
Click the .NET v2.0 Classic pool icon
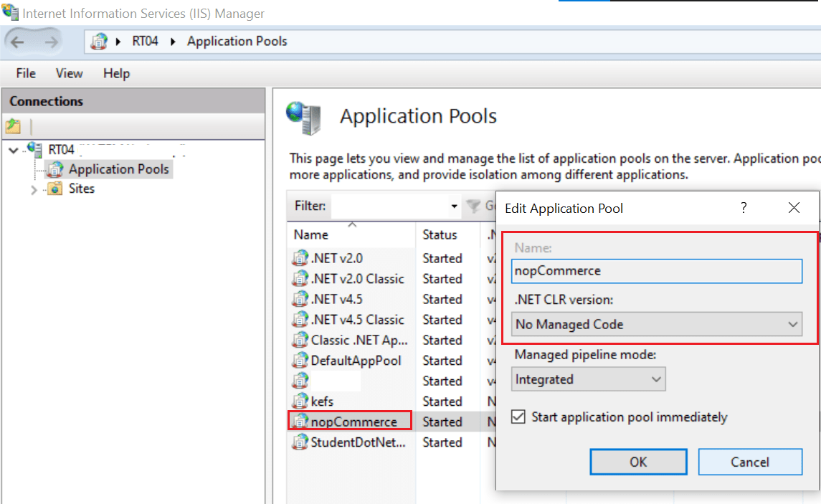point(300,278)
